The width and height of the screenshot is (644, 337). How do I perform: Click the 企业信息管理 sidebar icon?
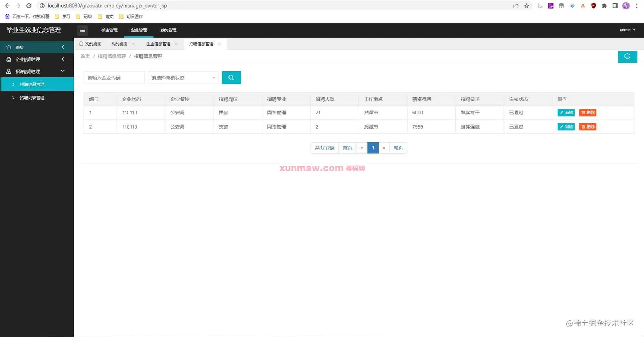9,60
